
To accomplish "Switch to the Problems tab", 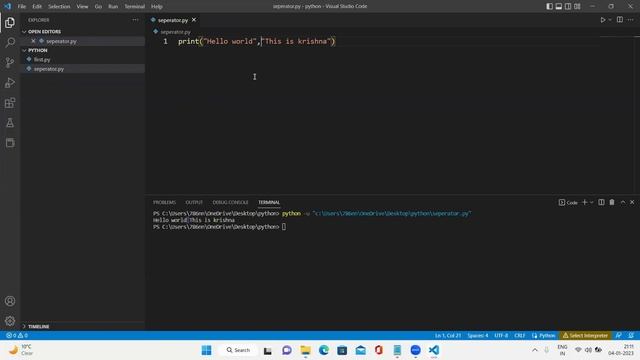I will click(x=164, y=202).
